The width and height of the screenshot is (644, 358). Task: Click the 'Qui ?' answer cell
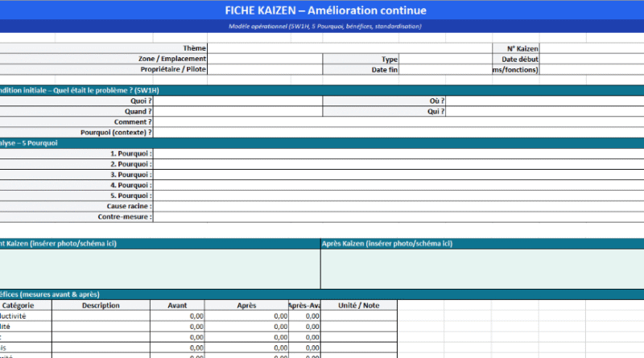click(545, 112)
